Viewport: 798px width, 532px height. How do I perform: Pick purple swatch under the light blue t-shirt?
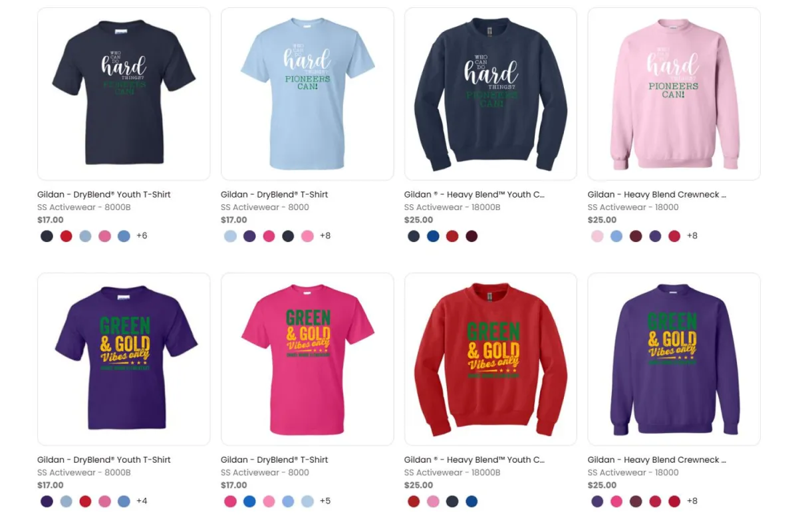[x=249, y=236]
